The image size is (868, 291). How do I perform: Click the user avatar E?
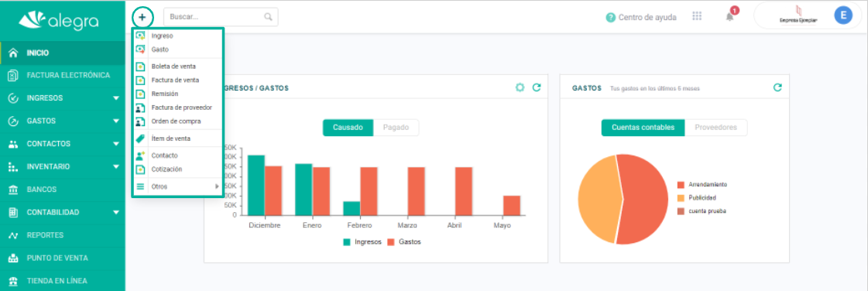[843, 16]
